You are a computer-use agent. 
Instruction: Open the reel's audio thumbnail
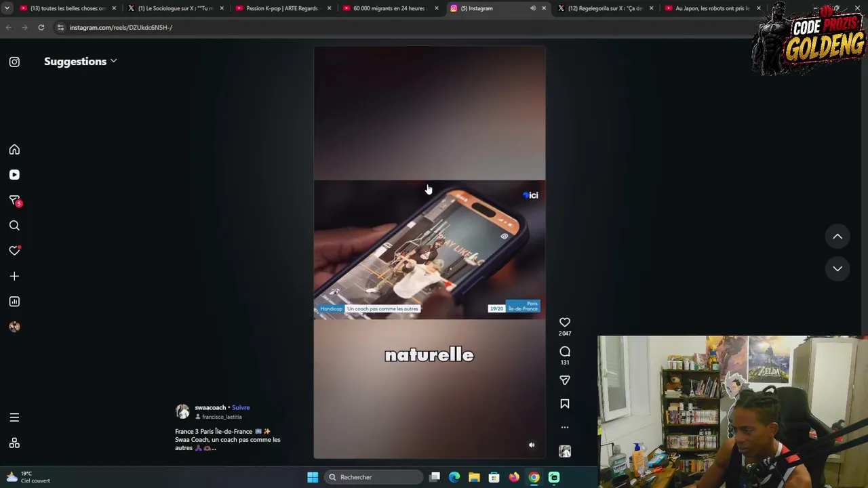click(x=565, y=451)
